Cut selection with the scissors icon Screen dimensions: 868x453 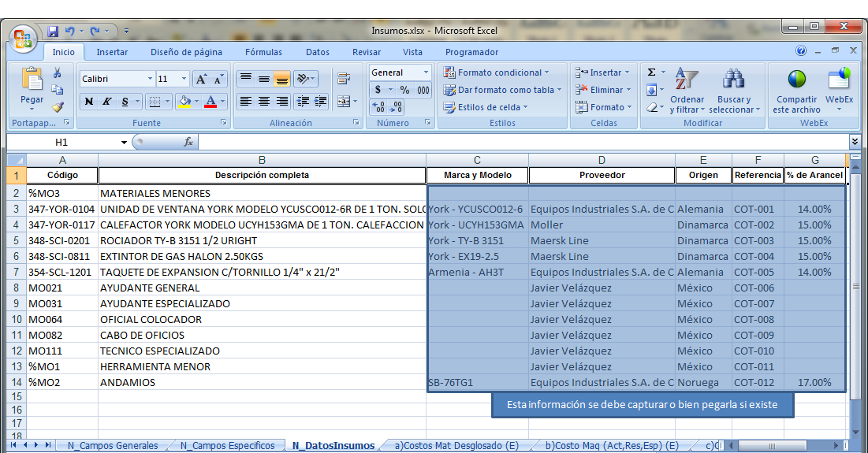click(57, 73)
